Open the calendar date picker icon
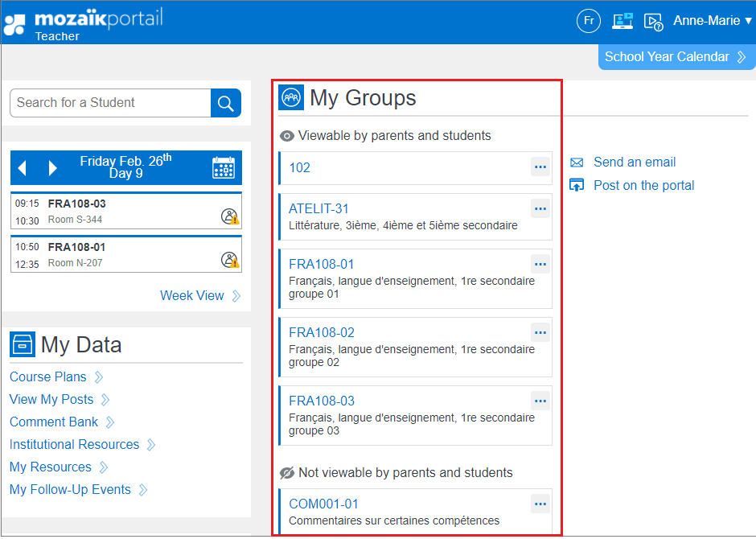This screenshot has width=756, height=539. point(223,167)
